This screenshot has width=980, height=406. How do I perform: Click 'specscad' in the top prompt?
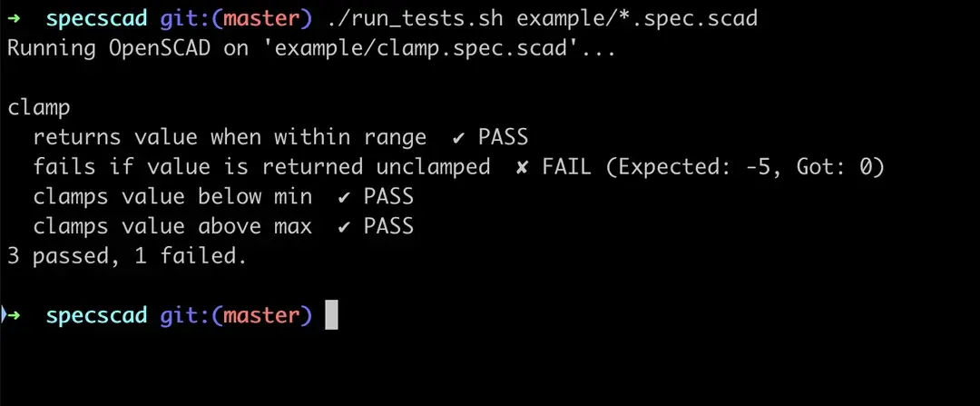coord(96,19)
